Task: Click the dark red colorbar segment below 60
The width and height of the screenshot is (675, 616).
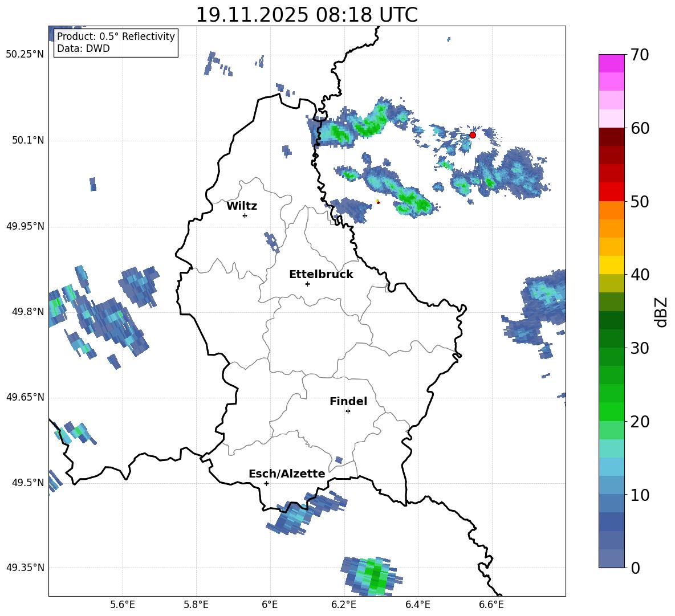Action: (611, 136)
